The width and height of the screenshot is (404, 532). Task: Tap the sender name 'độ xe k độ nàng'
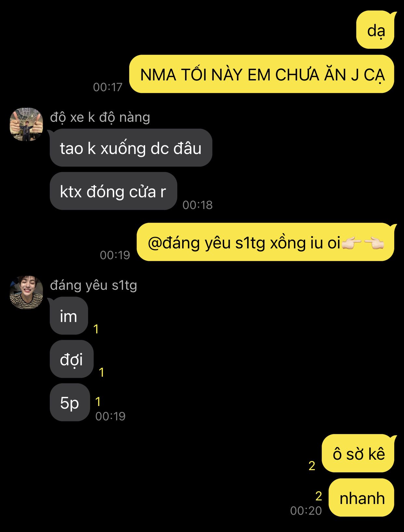(100, 117)
